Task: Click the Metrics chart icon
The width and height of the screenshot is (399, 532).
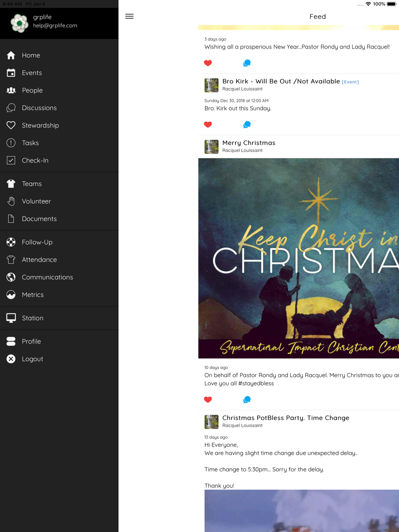Action: tap(11, 295)
